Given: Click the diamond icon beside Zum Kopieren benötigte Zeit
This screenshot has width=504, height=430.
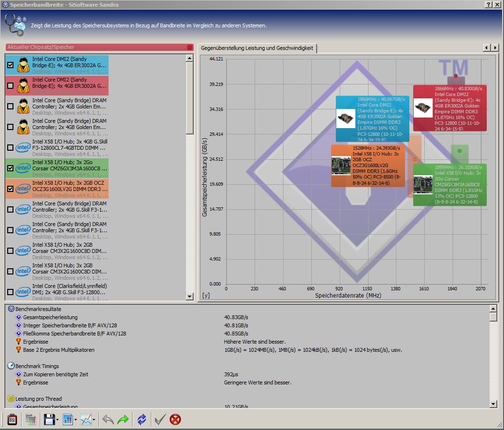Looking at the screenshot, I should [19, 374].
